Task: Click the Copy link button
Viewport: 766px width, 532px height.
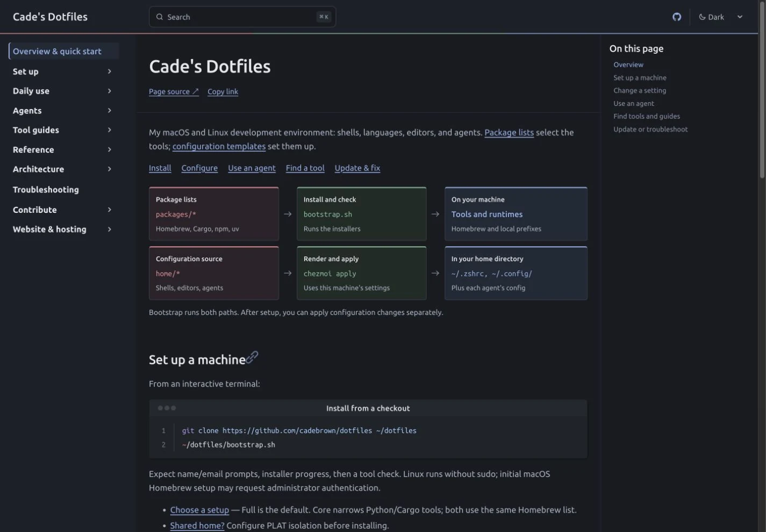Action: point(223,91)
